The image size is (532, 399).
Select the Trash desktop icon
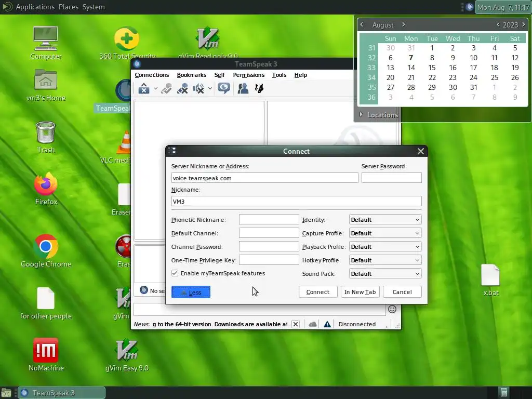pyautogui.click(x=46, y=137)
